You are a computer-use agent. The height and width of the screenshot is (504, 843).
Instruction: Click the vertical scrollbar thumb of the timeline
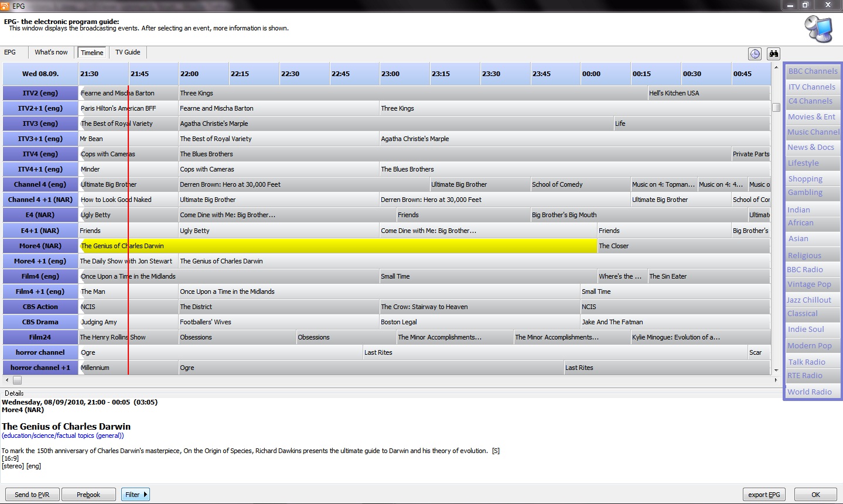click(x=776, y=108)
